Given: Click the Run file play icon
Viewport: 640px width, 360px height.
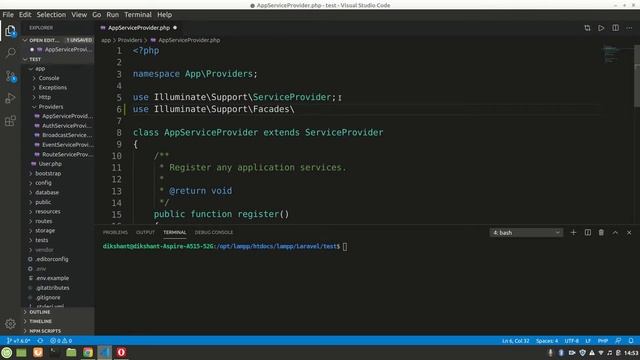Looking at the screenshot, I should (601, 28).
